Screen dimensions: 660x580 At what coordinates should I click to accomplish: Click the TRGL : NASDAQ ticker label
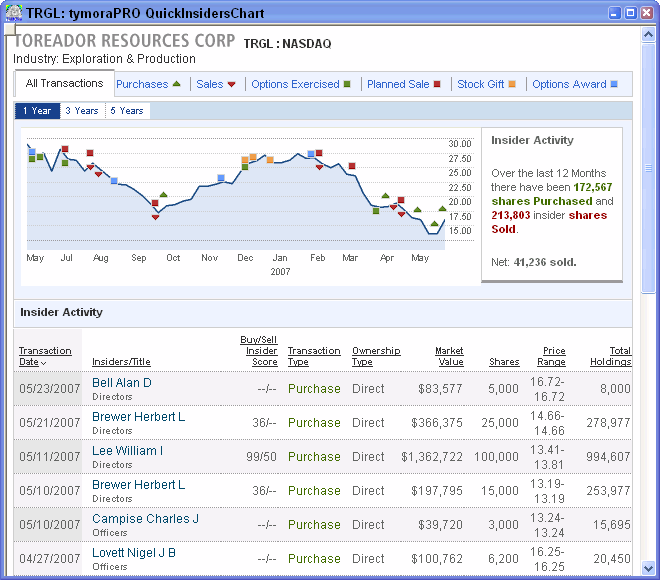287,44
